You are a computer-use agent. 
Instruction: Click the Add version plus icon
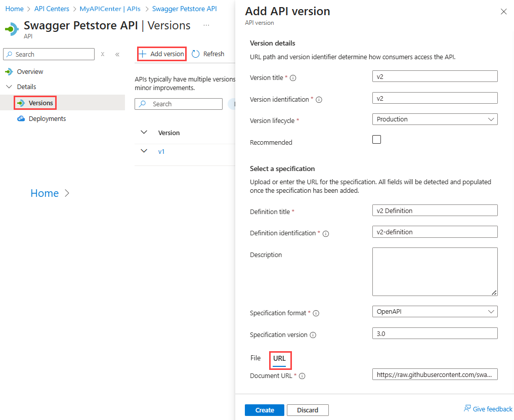pos(143,54)
